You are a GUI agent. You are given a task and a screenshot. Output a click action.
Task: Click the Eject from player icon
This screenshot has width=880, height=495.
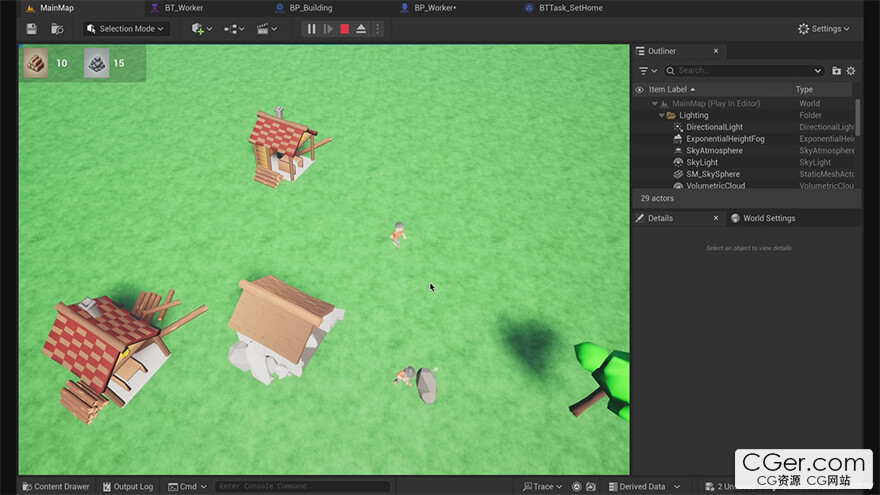pos(361,29)
